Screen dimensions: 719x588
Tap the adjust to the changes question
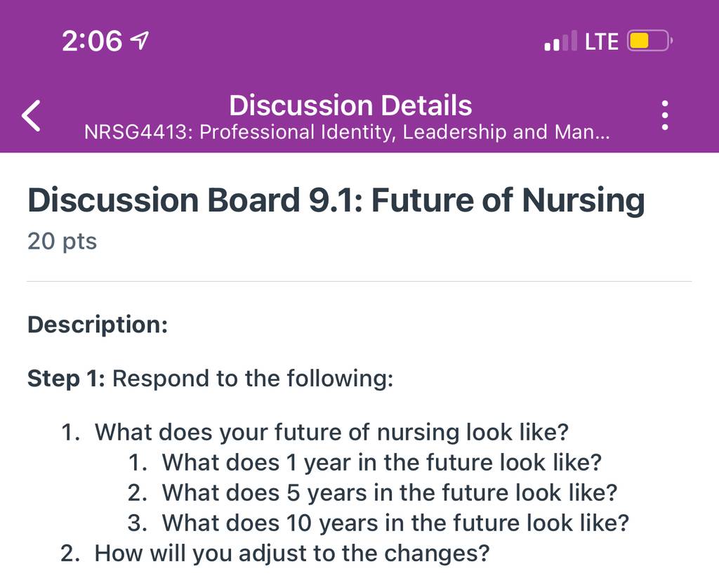pos(292,553)
